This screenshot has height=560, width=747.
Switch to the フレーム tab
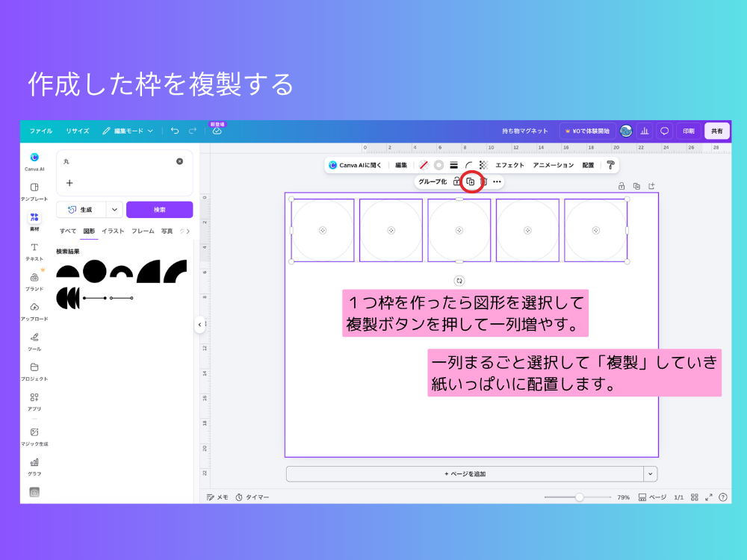(x=143, y=231)
